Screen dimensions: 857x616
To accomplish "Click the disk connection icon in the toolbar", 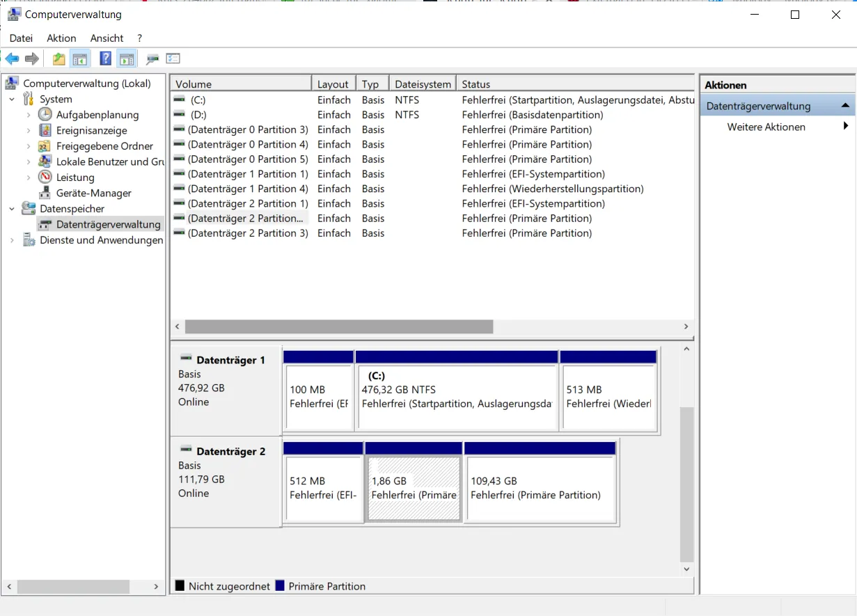I will click(x=152, y=59).
